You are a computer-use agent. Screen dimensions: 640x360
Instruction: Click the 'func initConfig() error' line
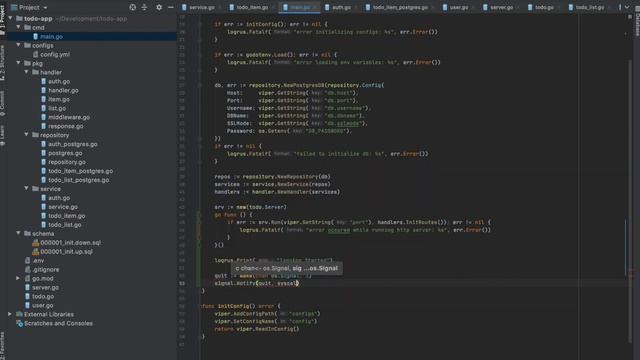(x=241, y=306)
